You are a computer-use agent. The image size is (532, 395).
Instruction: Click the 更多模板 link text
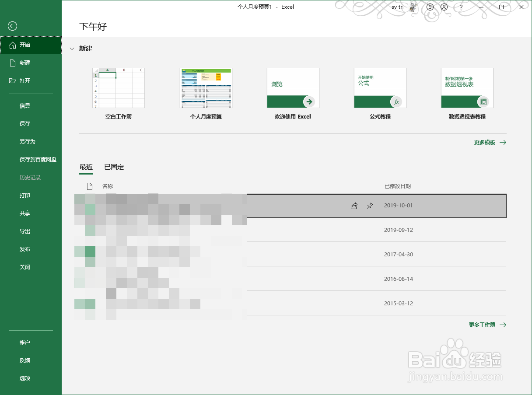tap(485, 143)
